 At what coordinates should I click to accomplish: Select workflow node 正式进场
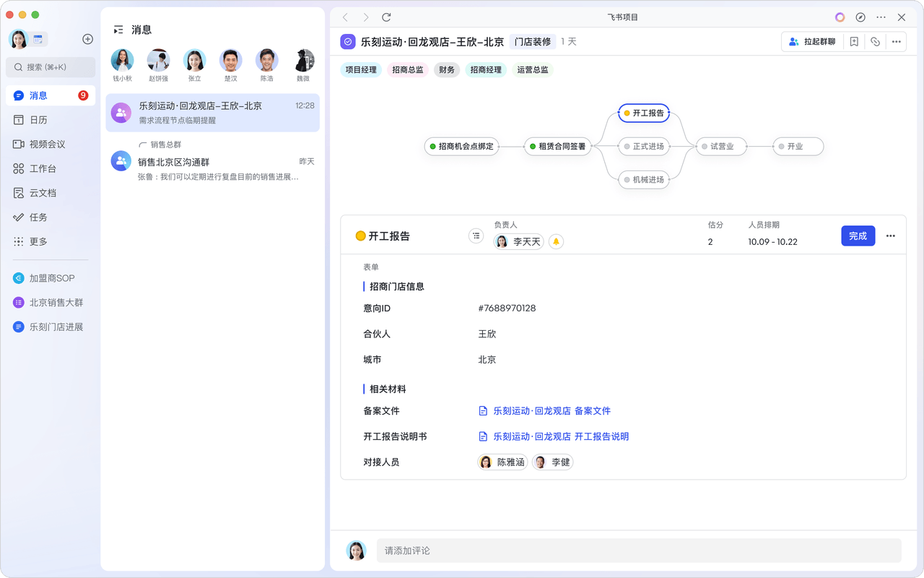[644, 147]
